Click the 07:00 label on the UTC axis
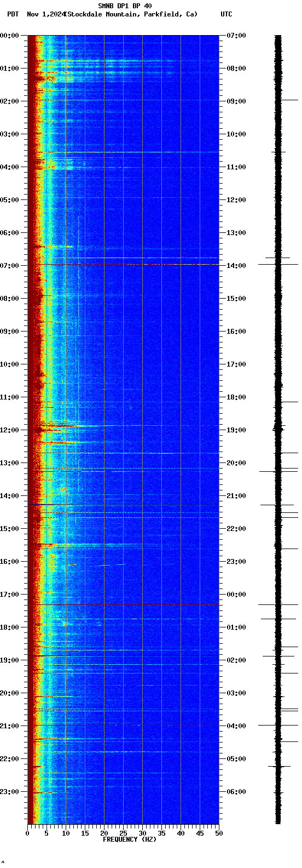This screenshot has height=868, width=302. pos(236,36)
